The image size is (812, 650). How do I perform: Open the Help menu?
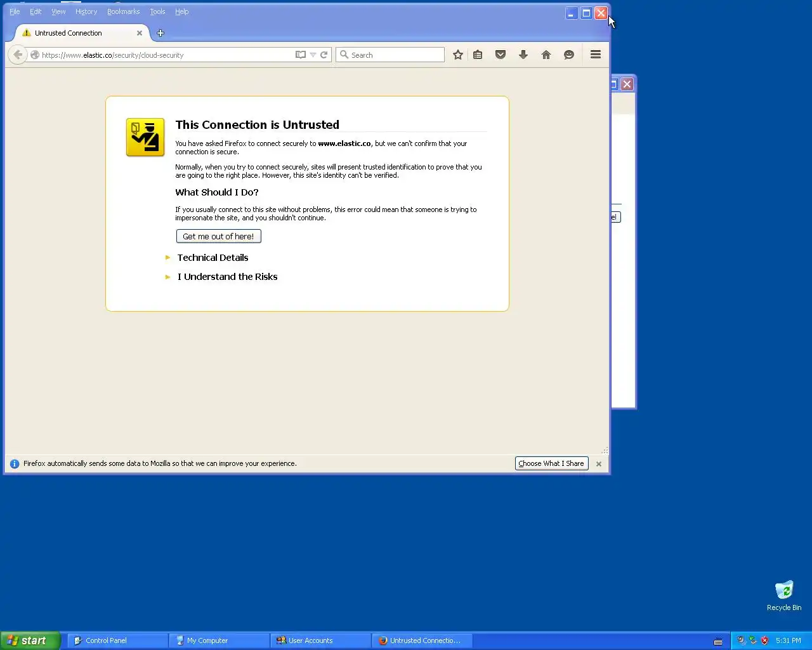[182, 11]
